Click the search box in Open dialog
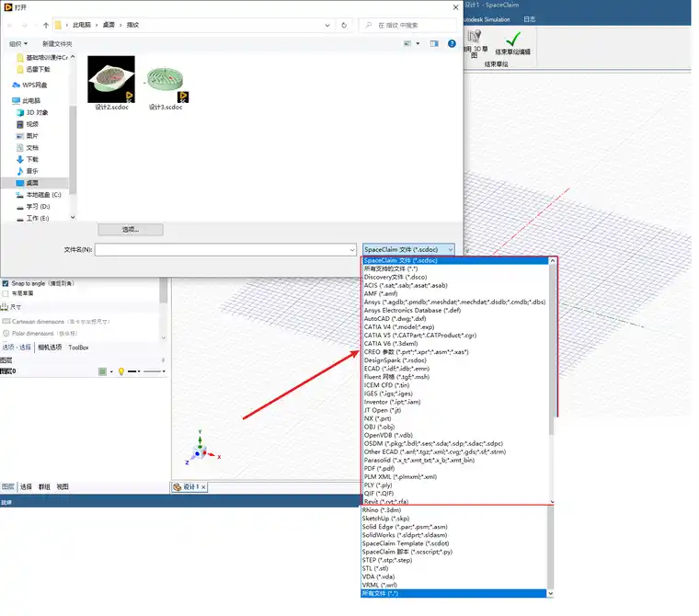The image size is (699, 616). point(407,25)
